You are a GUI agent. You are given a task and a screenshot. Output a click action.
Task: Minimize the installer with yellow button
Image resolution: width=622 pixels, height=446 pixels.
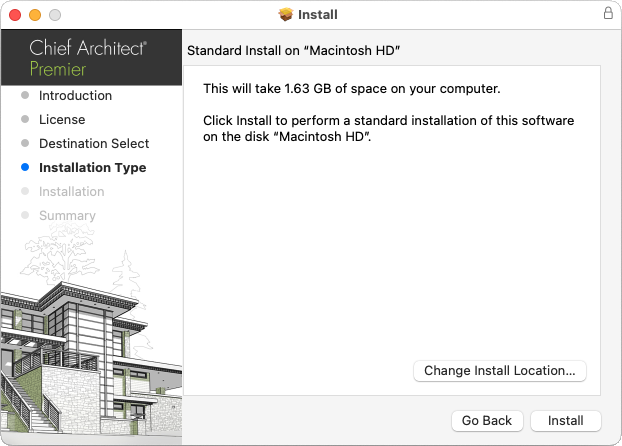[x=35, y=15]
